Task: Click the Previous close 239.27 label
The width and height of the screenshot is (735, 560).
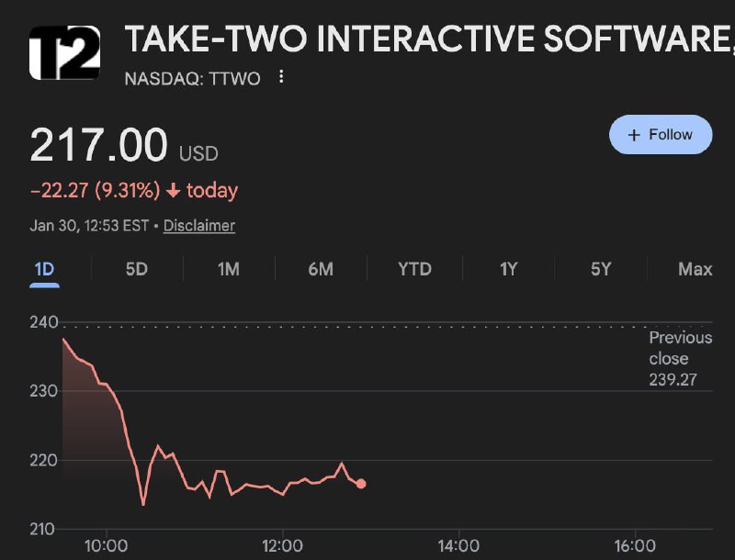Action: 680,358
